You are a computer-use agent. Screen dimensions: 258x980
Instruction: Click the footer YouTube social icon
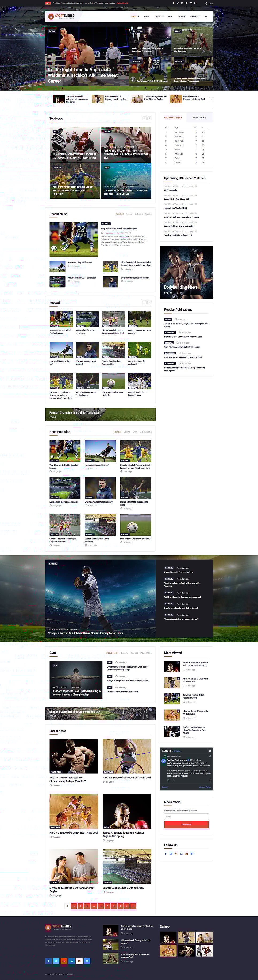(x=79, y=961)
